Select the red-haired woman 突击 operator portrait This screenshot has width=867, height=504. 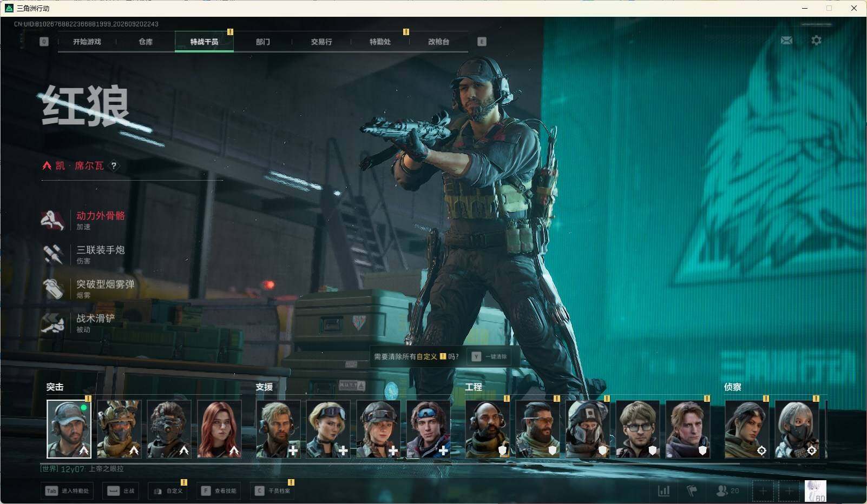[x=219, y=429]
